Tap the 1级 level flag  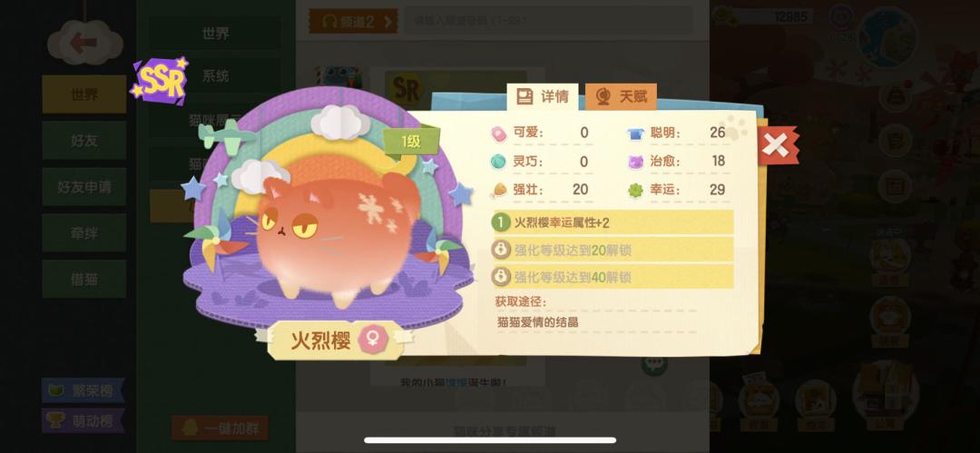[x=411, y=142]
